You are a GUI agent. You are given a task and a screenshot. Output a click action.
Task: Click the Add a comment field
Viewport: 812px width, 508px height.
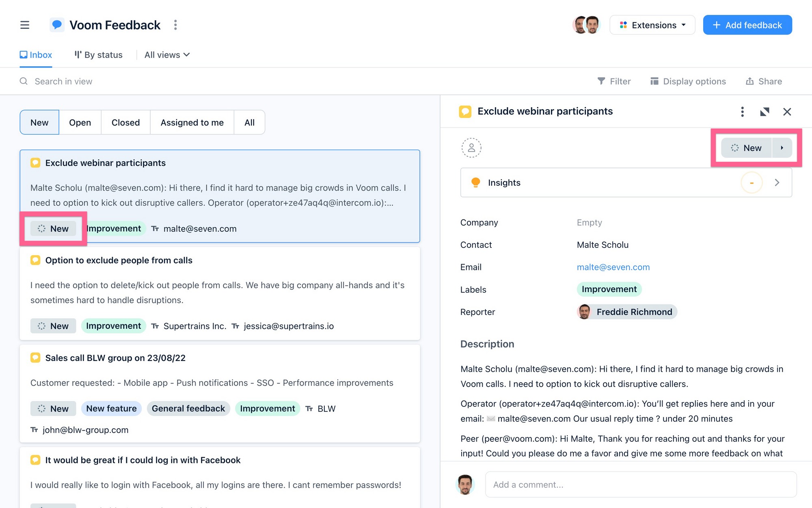[x=641, y=484]
